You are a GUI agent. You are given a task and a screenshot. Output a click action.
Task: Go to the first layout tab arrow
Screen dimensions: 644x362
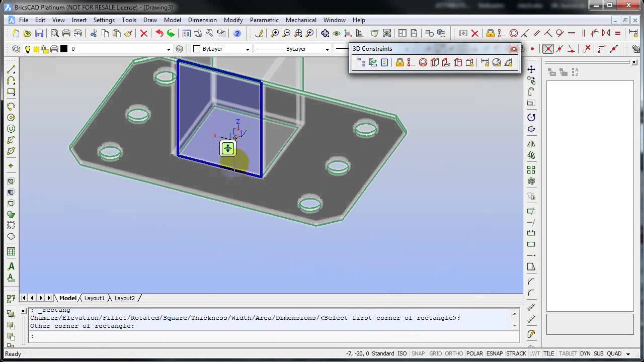tap(24, 298)
